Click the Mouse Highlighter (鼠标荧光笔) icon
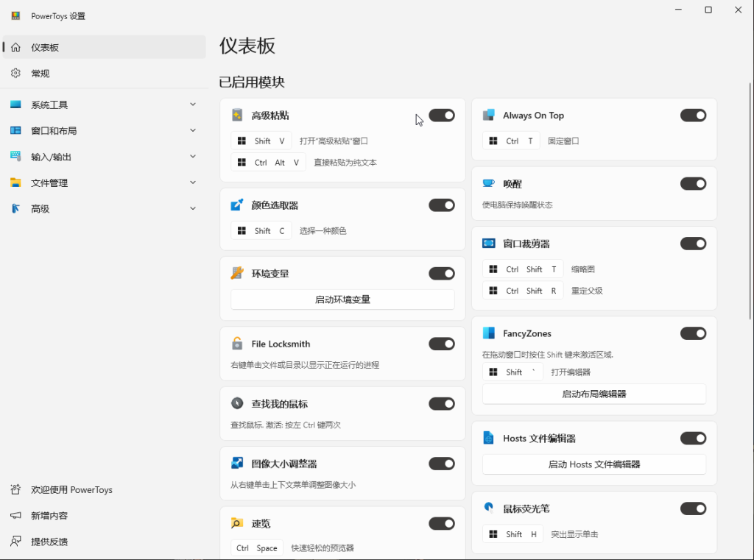Viewport: 754px width, 560px height. tap(489, 508)
